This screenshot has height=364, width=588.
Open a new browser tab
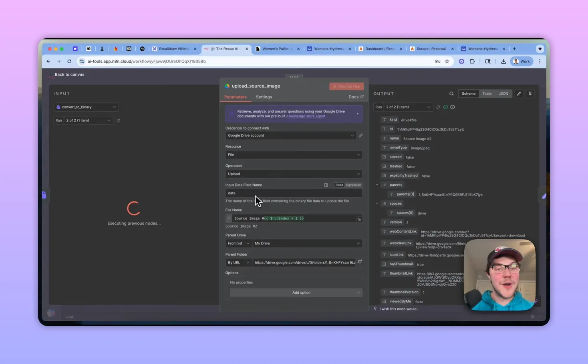pos(514,49)
